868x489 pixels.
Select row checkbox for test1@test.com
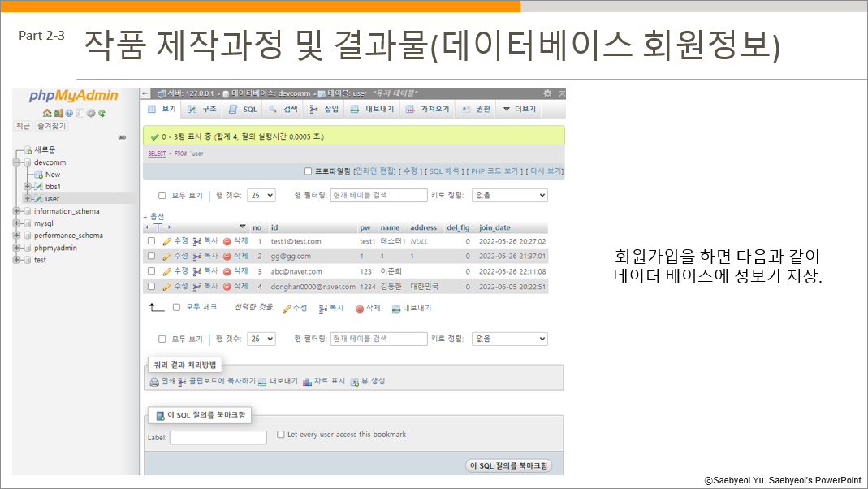pyautogui.click(x=151, y=241)
